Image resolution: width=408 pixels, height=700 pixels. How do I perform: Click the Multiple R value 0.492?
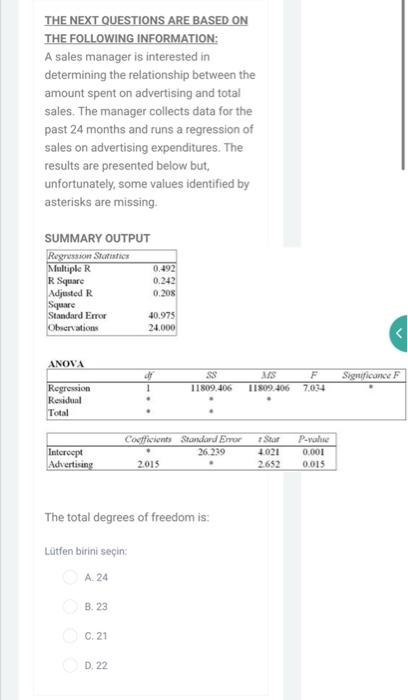(164, 268)
